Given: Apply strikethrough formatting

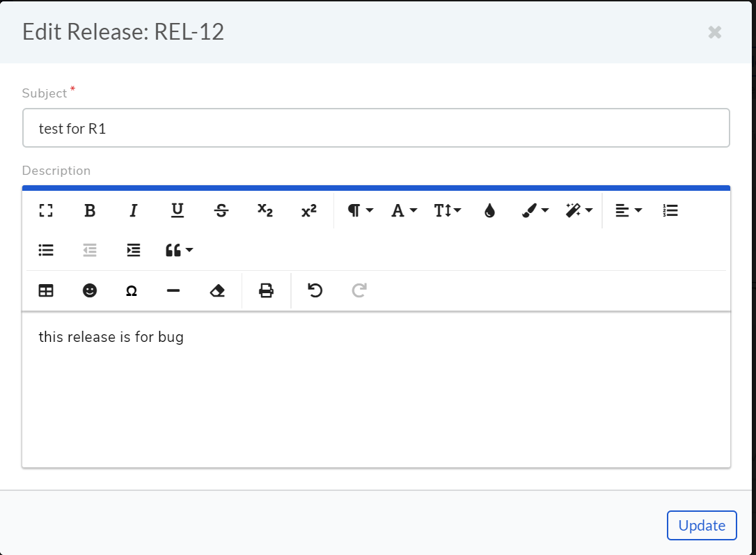Looking at the screenshot, I should 221,211.
